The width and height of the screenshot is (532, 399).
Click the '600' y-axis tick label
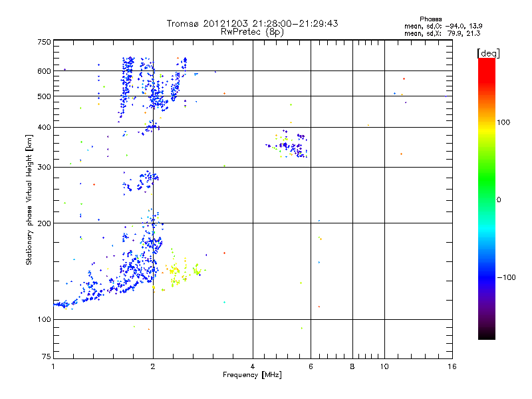pyautogui.click(x=44, y=71)
